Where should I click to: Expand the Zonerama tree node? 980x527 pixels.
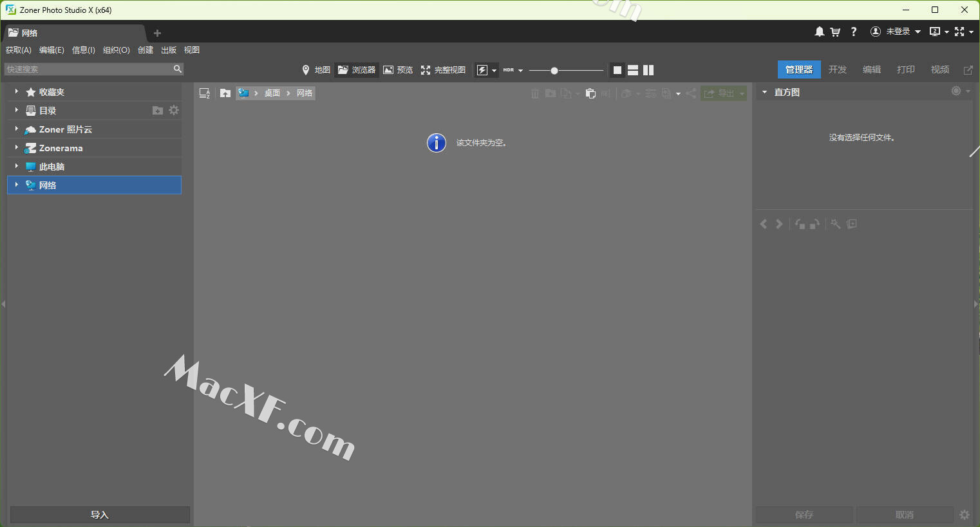pos(16,147)
